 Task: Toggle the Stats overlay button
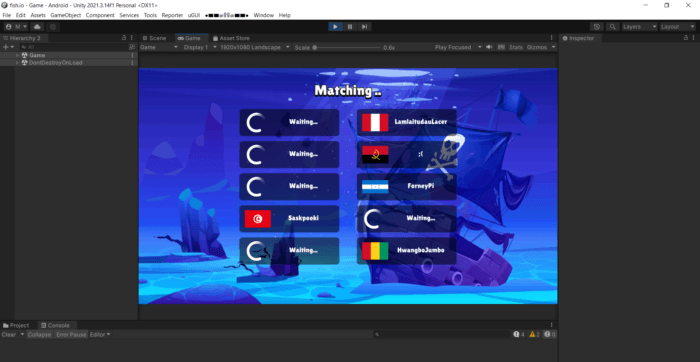click(516, 47)
